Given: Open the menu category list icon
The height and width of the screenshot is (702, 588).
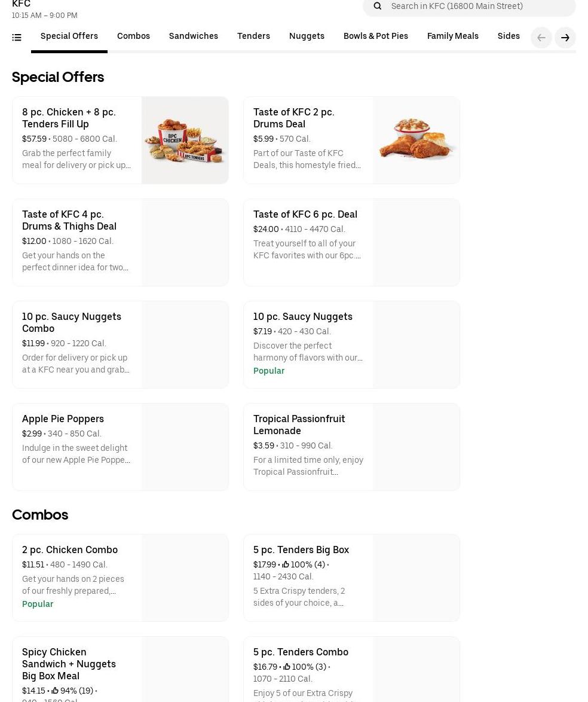Looking at the screenshot, I should pyautogui.click(x=17, y=38).
